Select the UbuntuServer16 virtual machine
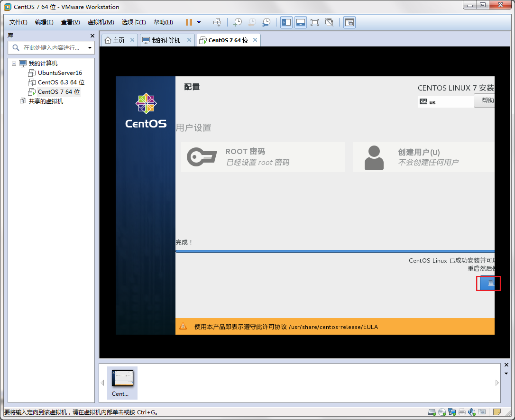This screenshot has height=420, width=515. pyautogui.click(x=60, y=73)
